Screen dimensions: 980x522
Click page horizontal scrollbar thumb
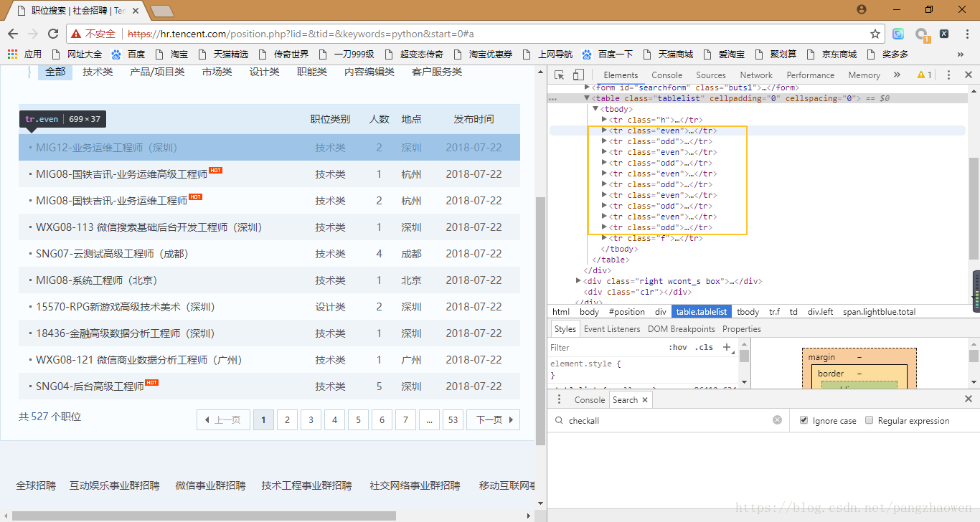pos(204,516)
